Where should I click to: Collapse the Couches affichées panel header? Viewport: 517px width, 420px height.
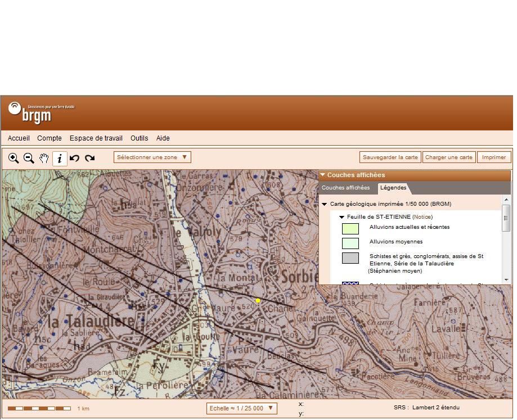coord(415,175)
